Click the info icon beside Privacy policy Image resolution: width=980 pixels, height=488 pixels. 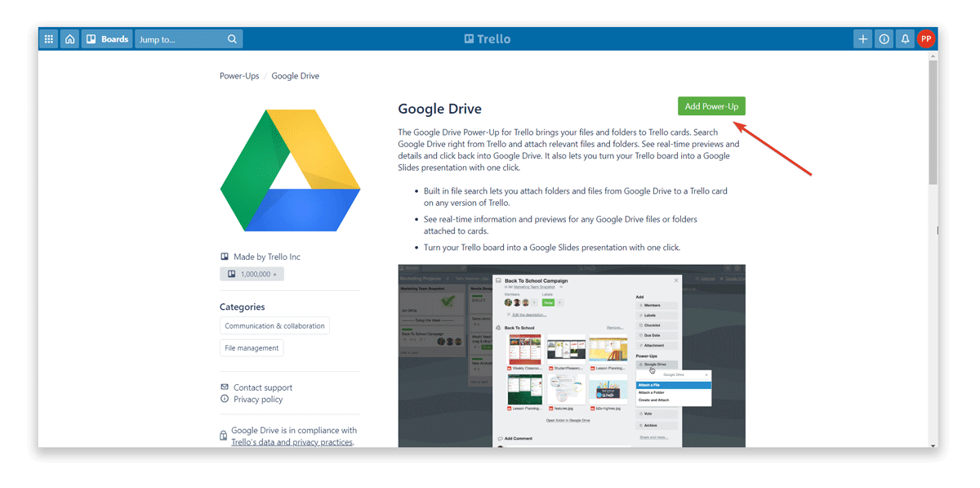(225, 399)
